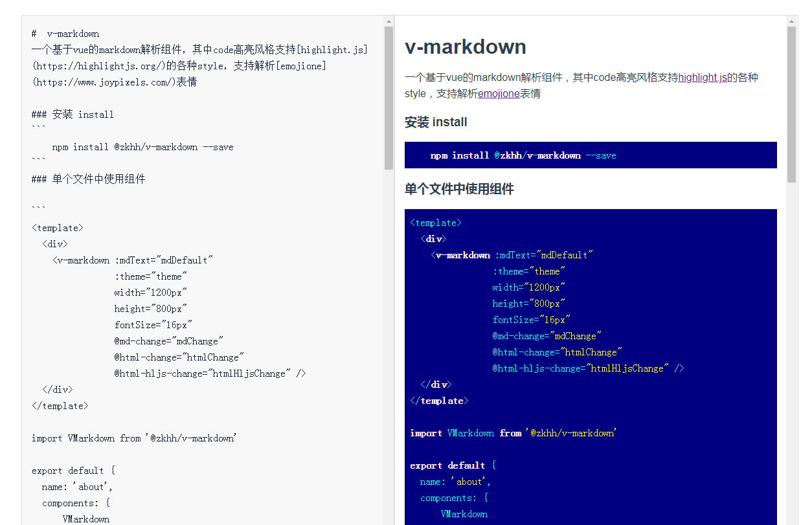Screen dimensions: 812x525
Task: Click 'export default {' in the editor
Action: [x=73, y=471]
